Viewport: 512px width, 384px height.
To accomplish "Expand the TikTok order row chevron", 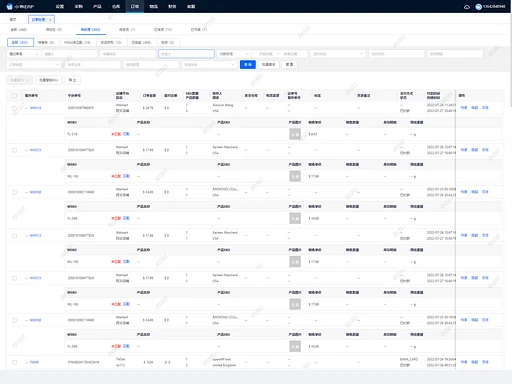I will [x=26, y=362].
